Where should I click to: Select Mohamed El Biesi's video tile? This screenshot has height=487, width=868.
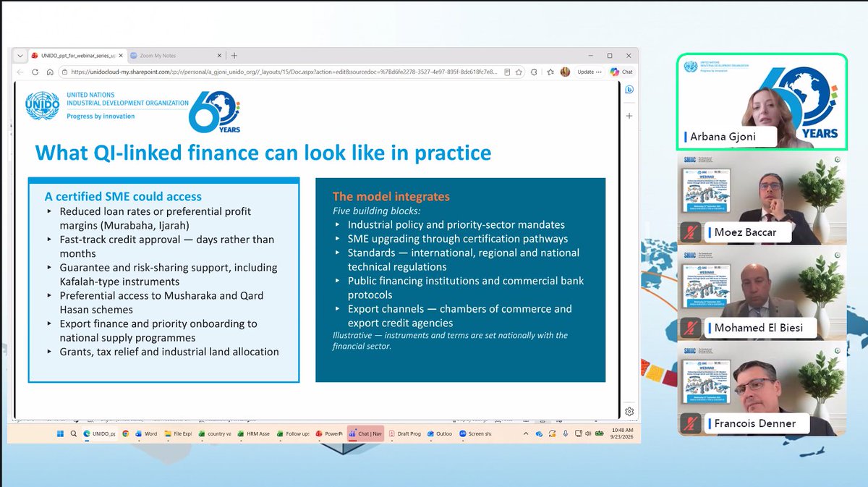pyautogui.click(x=762, y=294)
